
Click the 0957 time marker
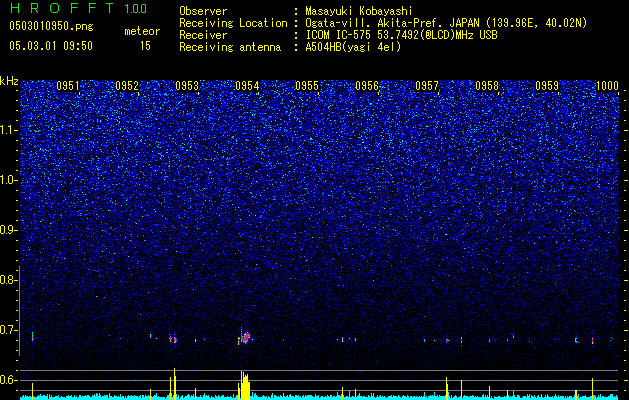(427, 86)
